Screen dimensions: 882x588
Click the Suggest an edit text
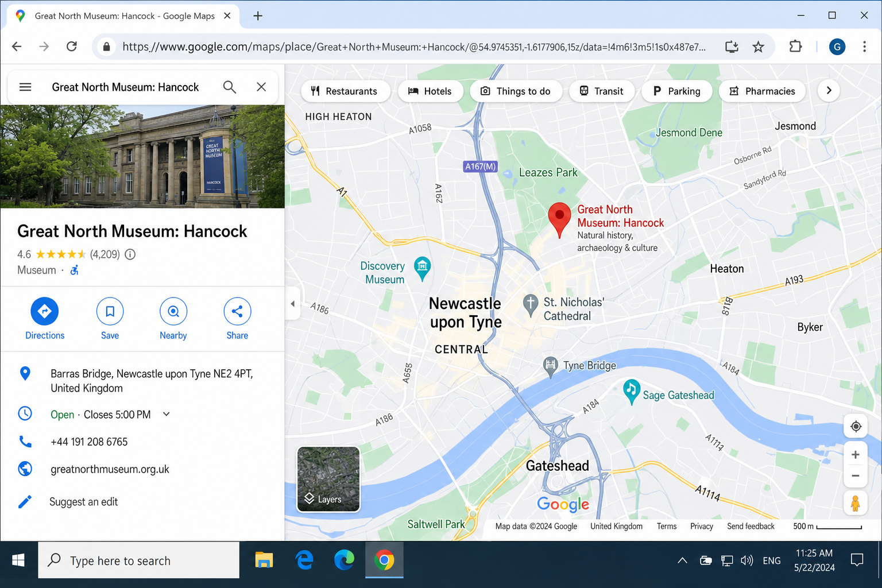(x=83, y=502)
